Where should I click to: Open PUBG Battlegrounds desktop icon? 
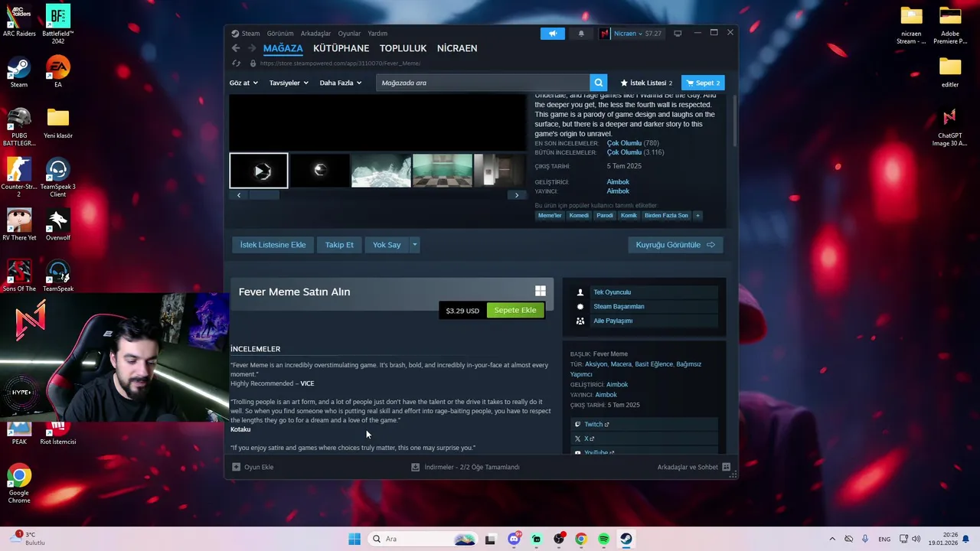point(19,126)
